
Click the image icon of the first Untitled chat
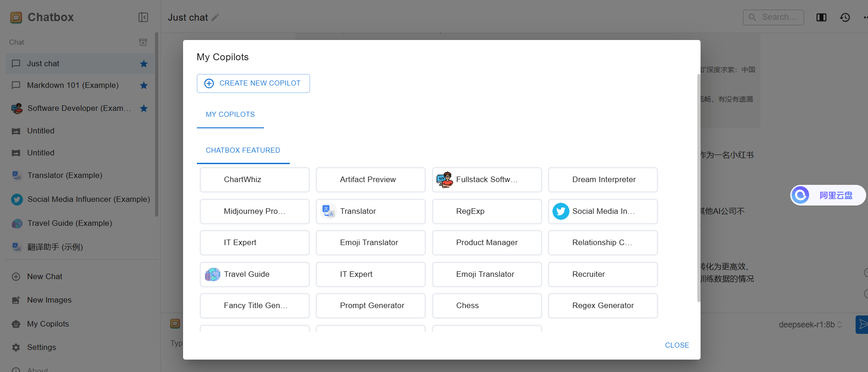pos(16,131)
